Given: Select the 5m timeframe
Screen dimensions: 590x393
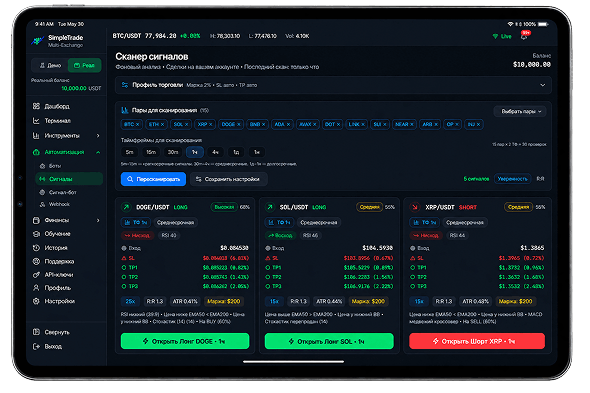Looking at the screenshot, I should (x=129, y=152).
